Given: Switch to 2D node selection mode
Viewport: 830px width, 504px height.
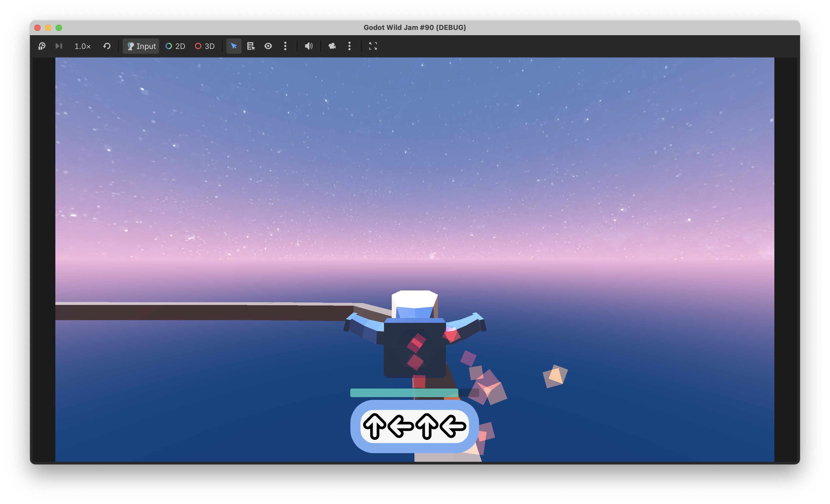Looking at the screenshot, I should (175, 46).
